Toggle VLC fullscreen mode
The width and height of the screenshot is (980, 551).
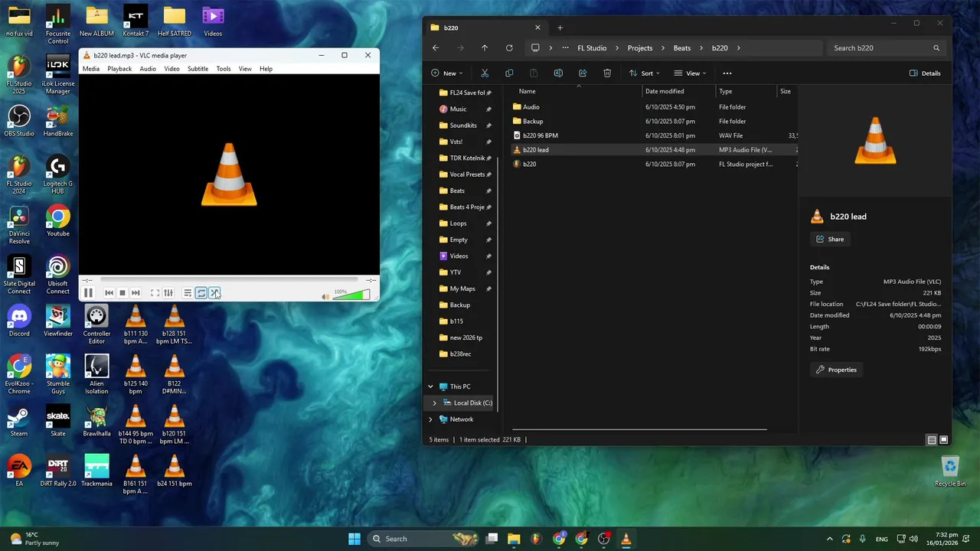tap(155, 293)
